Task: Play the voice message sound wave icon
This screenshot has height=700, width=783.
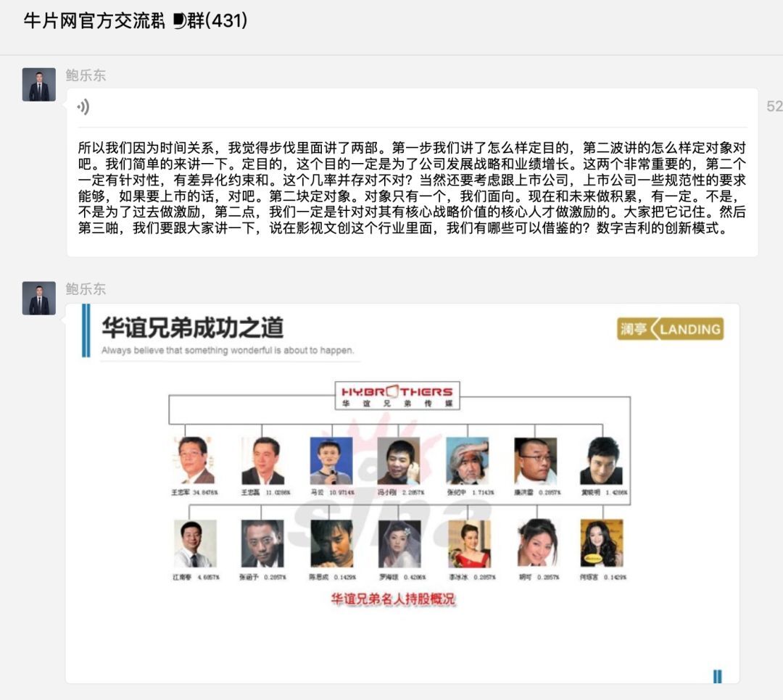Action: point(83,107)
